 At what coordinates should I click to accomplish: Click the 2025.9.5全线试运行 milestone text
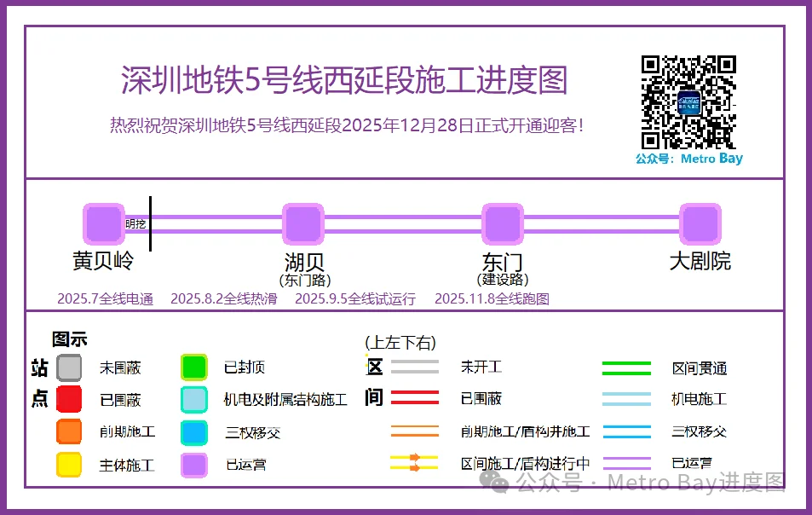(355, 298)
